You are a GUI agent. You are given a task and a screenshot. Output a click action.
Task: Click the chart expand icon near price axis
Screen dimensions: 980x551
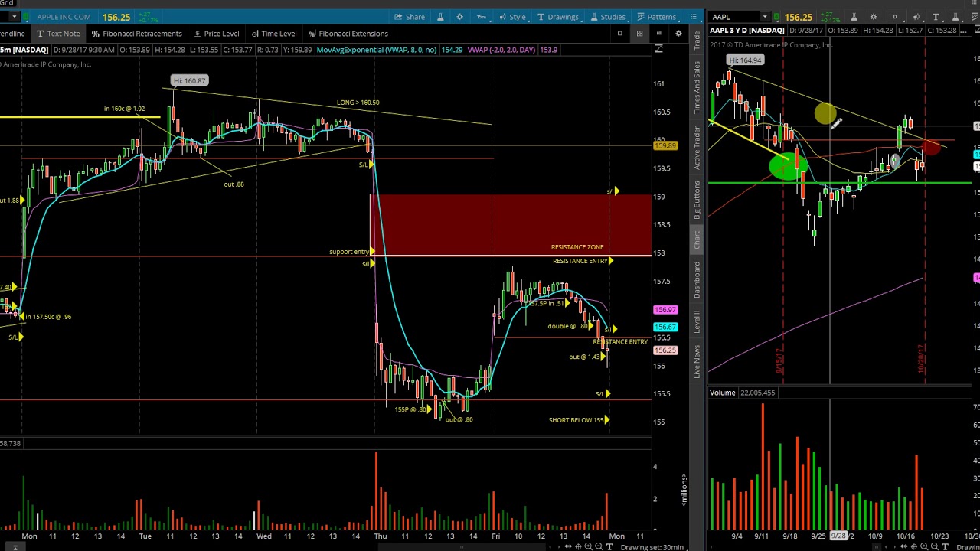click(x=658, y=49)
